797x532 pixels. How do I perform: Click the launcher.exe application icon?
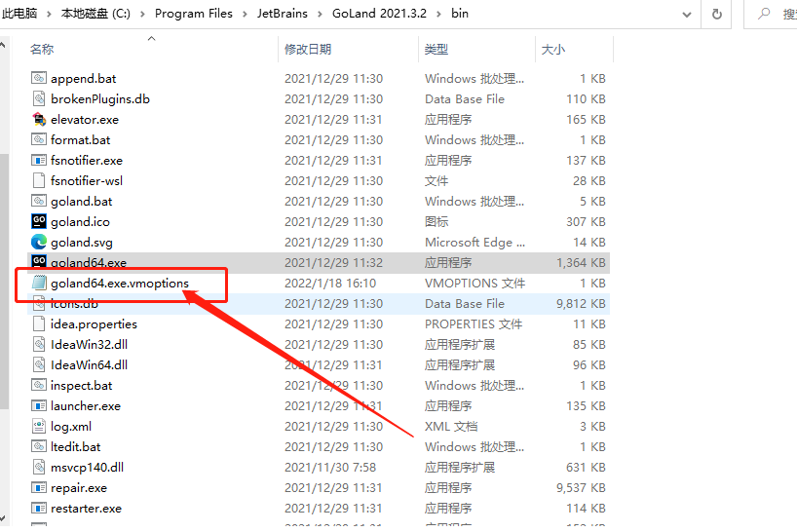click(x=39, y=405)
